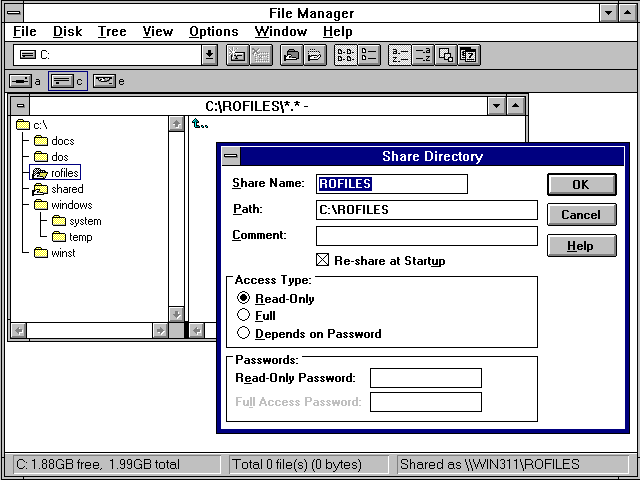Open the Share Directory dialog system menu
The width and height of the screenshot is (640, 480).
click(231, 156)
